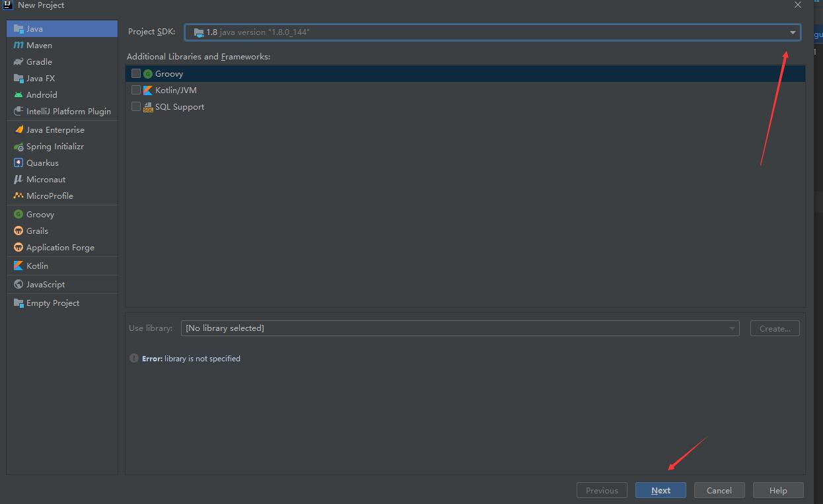Select the Grails icon
The image size is (823, 504).
point(18,231)
